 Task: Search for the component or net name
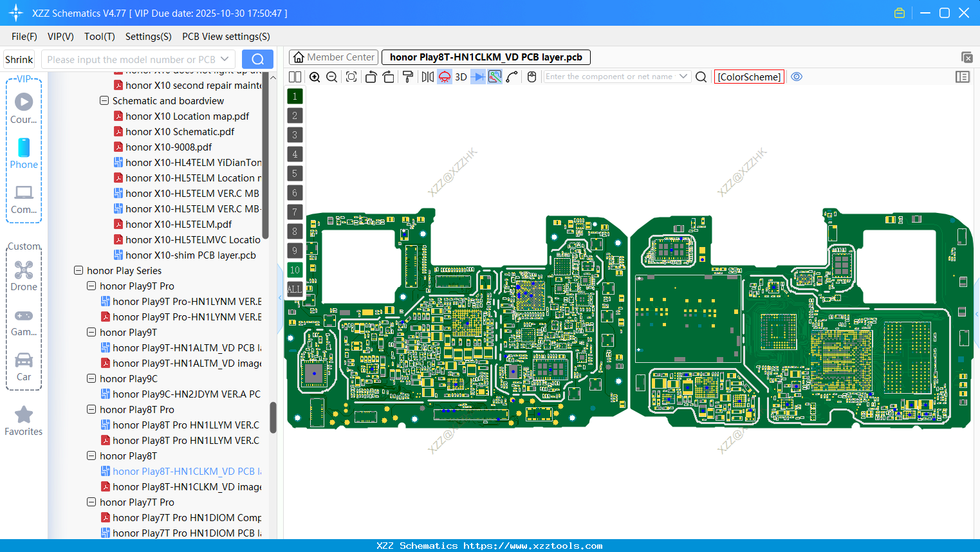[x=701, y=77]
